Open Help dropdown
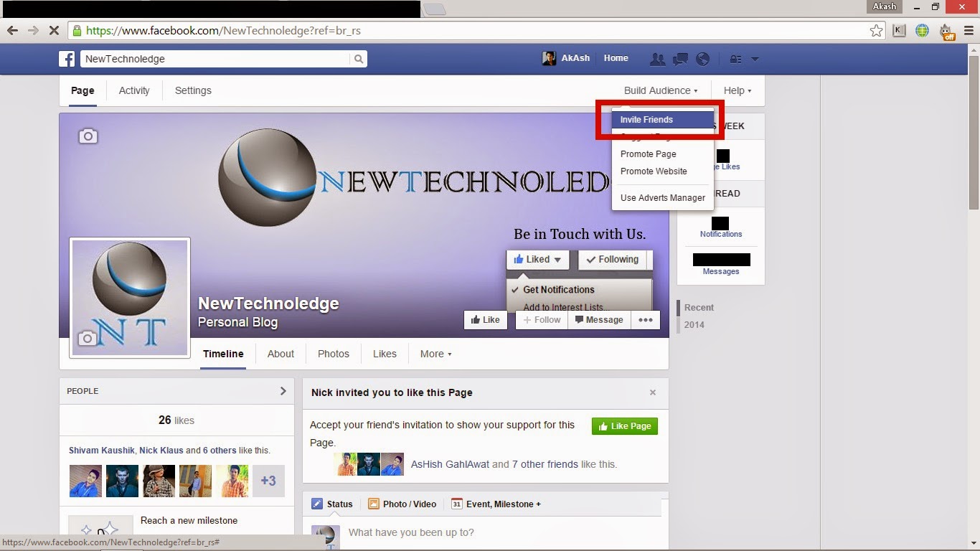Viewport: 980px width, 551px height. click(738, 90)
